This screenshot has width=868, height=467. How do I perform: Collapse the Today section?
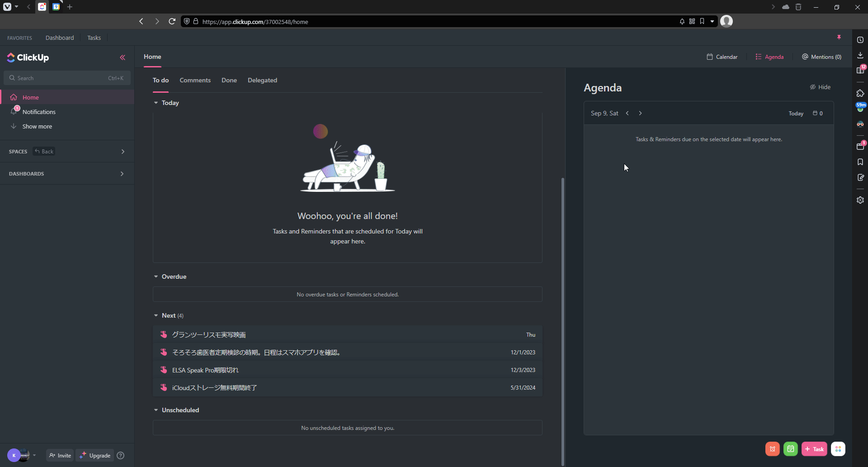click(x=156, y=103)
